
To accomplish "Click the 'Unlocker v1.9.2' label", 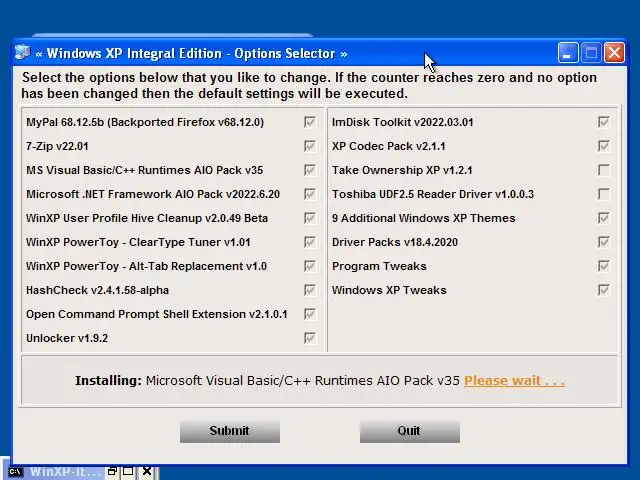I will click(x=67, y=338).
